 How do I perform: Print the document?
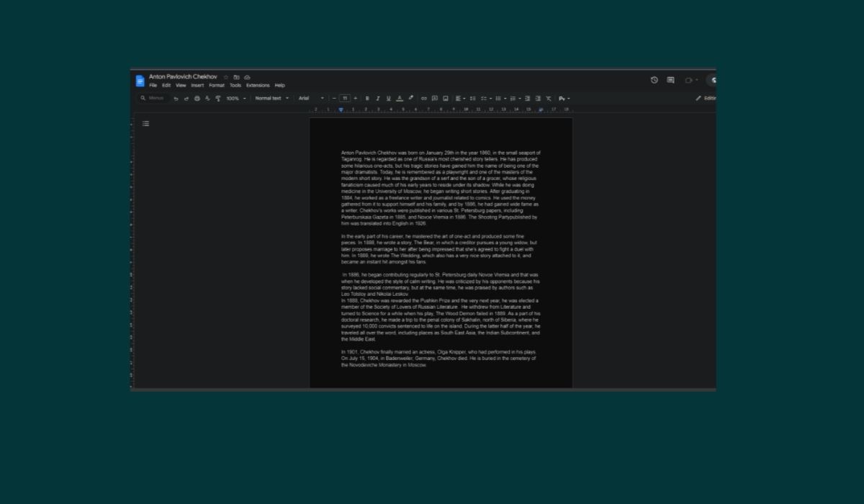coord(197,99)
